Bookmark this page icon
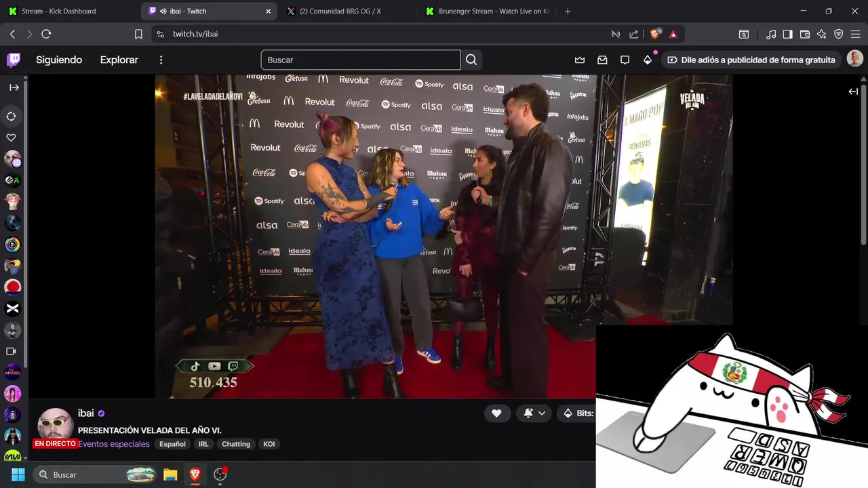This screenshot has height=488, width=868. tap(138, 34)
